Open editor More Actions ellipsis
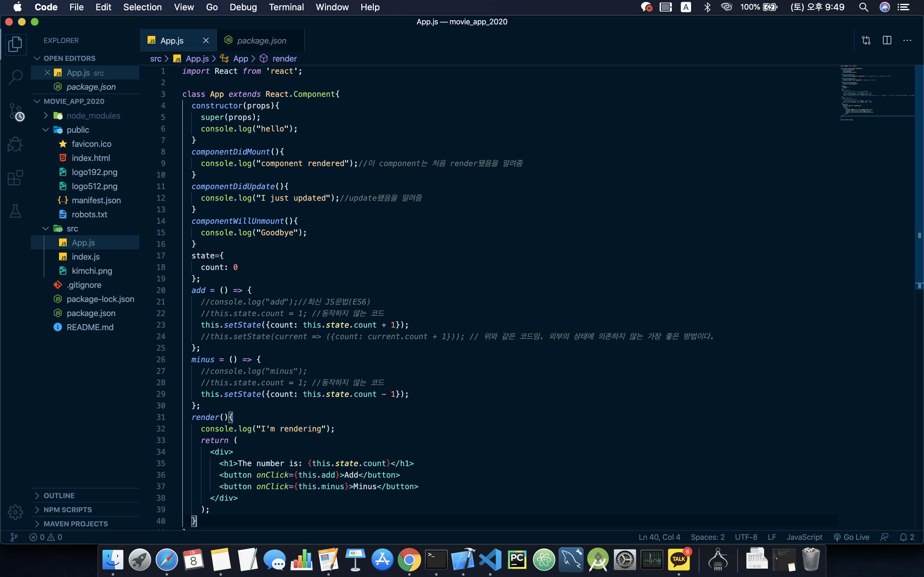Image resolution: width=924 pixels, height=577 pixels. 907,40
